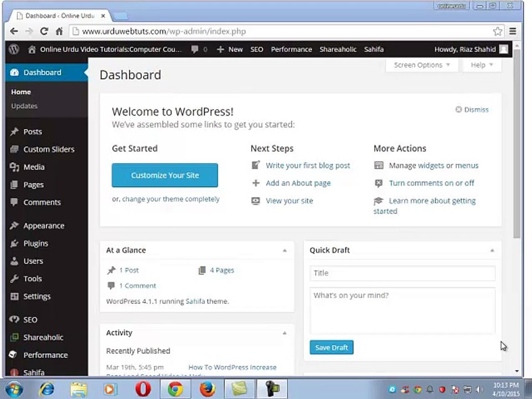Collapse the At a Glance panel
Image resolution: width=532 pixels, height=399 pixels.
pos(285,250)
